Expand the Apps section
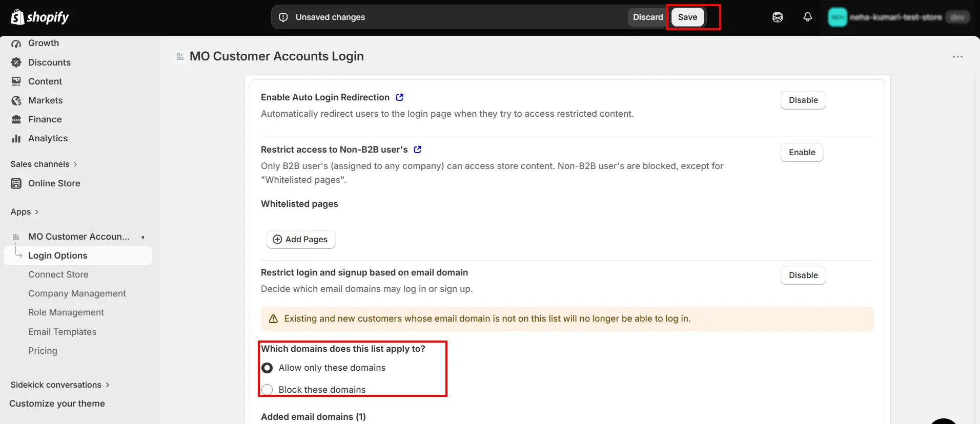Screen dimensions: 980x424 click(25, 212)
